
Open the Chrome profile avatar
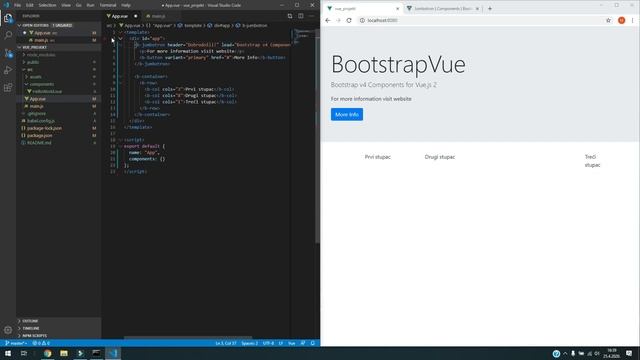(621, 20)
